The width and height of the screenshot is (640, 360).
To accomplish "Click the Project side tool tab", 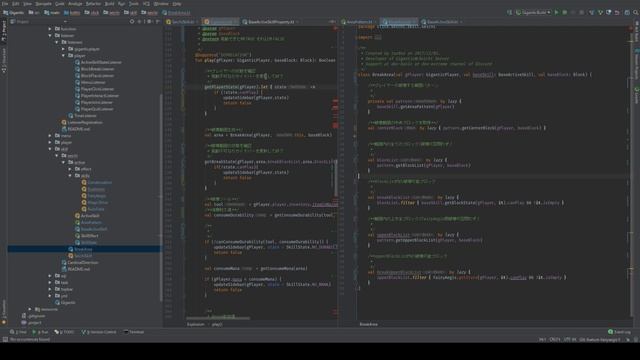I will pos(4,32).
